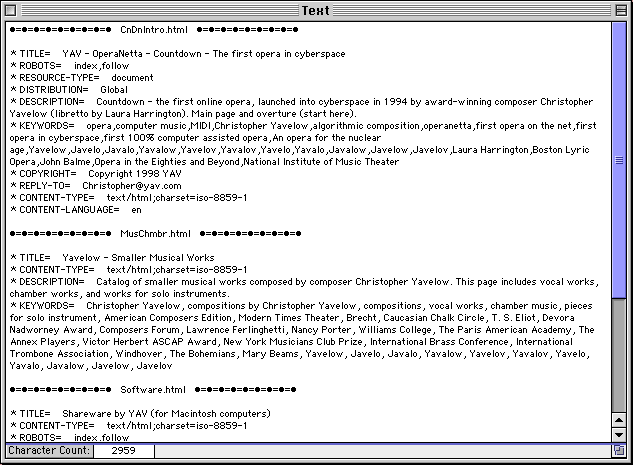Screen dimensions: 633x465
Task: Click the Character Count value 2959
Action: click(124, 450)
